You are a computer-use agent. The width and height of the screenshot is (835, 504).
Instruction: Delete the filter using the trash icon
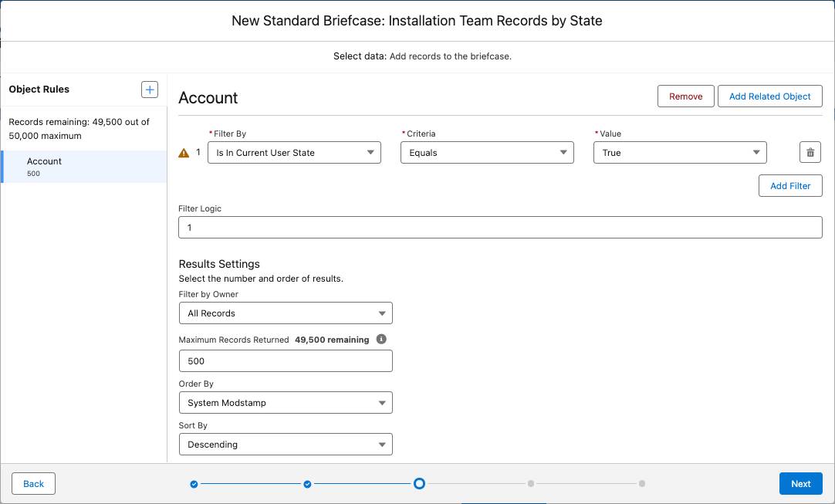coord(810,152)
